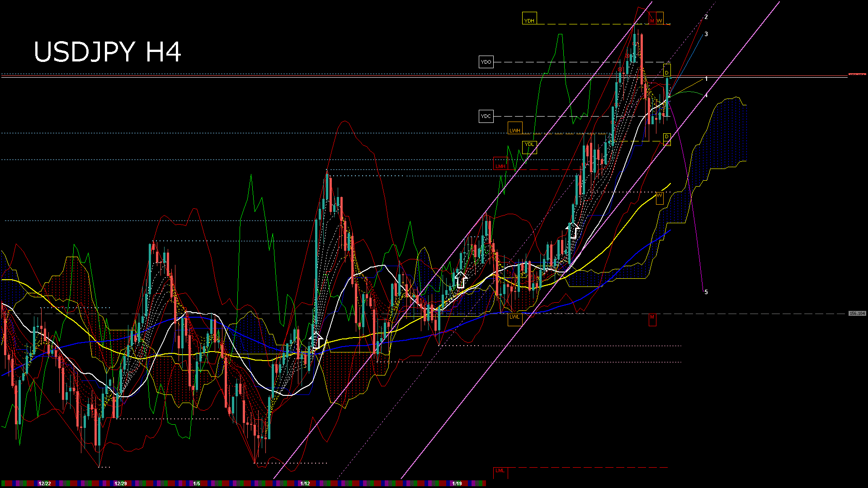Click the 156.104 price label

(x=857, y=313)
